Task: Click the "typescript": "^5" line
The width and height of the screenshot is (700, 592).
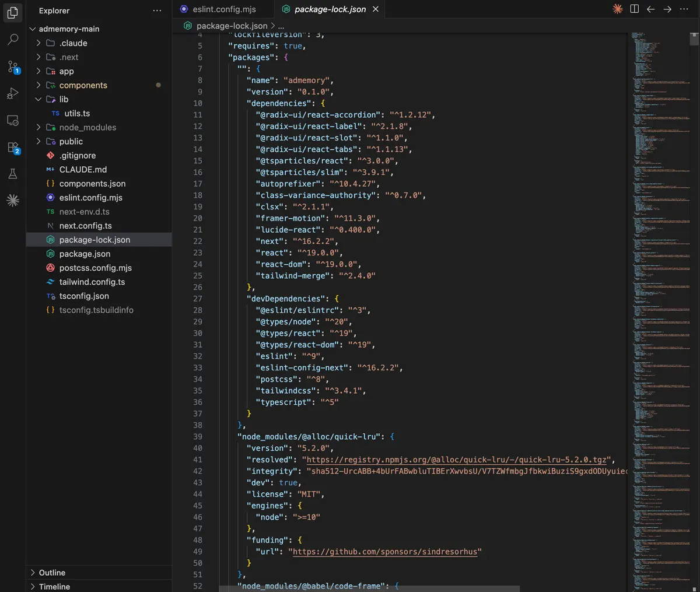Action: click(x=297, y=402)
